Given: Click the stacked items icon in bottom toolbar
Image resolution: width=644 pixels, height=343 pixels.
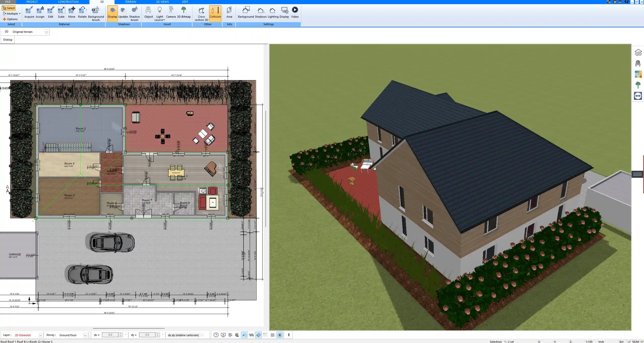Looking at the screenshot, I should (237, 335).
